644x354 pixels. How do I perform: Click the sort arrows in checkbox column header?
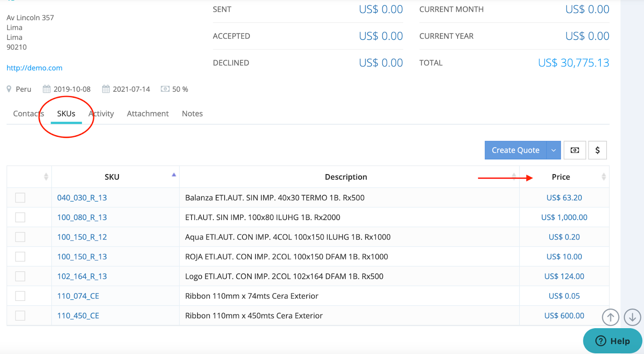pos(46,177)
